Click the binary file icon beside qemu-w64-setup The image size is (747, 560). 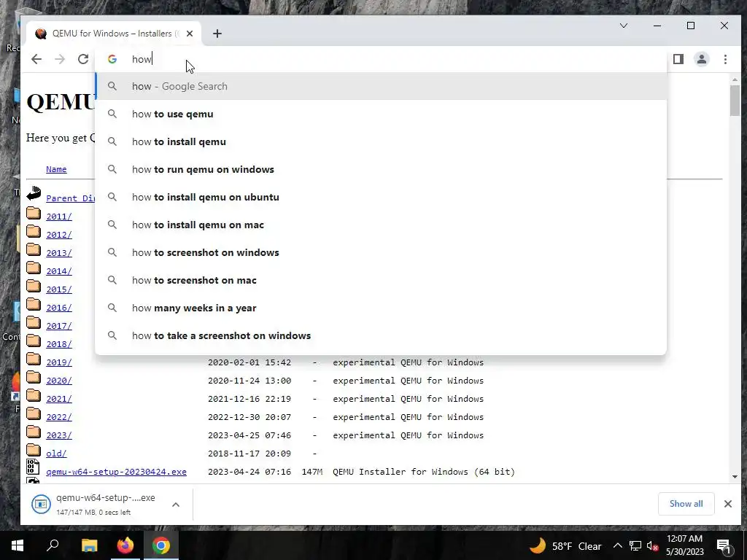coord(34,467)
